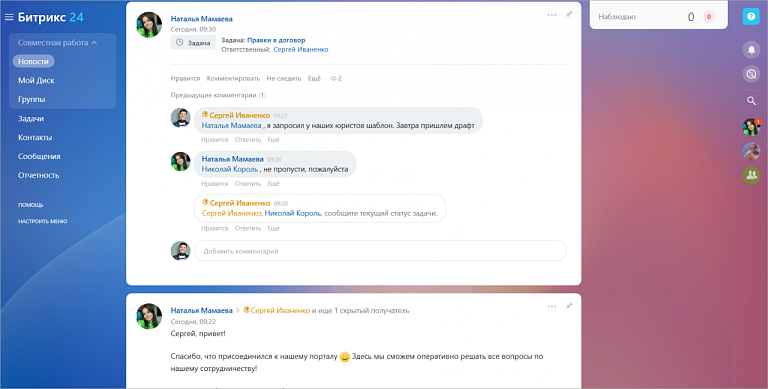Click Наталья Мамаева avatar on the task post
Image resolution: width=768 pixels, height=389 pixels.
point(149,24)
